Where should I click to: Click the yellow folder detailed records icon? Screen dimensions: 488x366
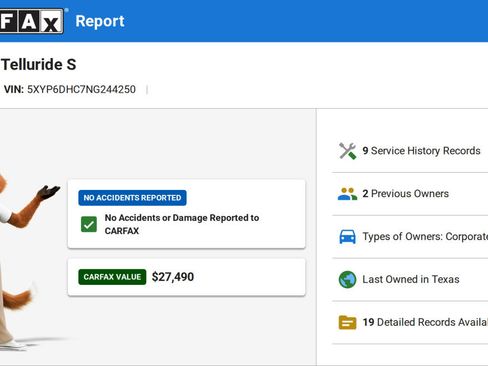click(x=347, y=322)
